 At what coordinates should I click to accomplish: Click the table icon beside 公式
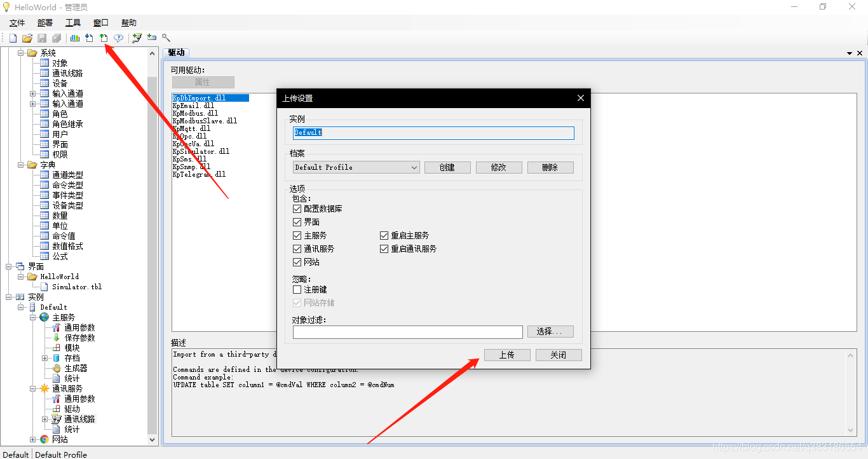pos(44,256)
